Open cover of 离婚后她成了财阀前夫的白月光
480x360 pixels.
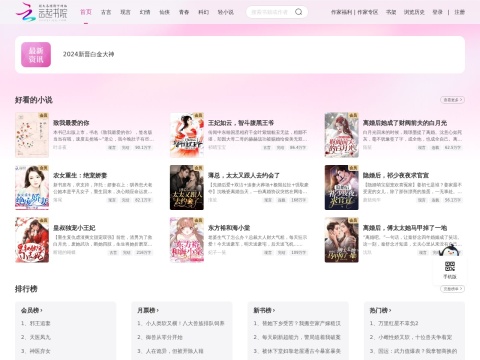[x=342, y=135]
